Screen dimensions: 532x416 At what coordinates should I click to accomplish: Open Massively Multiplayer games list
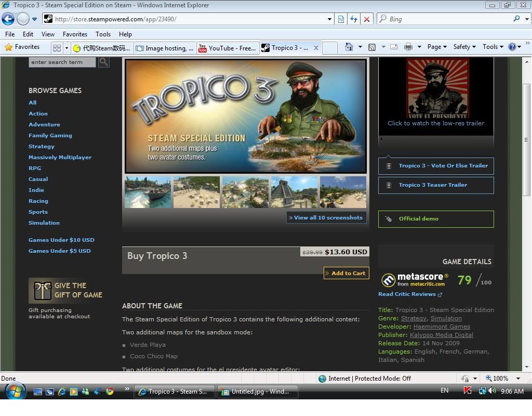[x=60, y=157]
